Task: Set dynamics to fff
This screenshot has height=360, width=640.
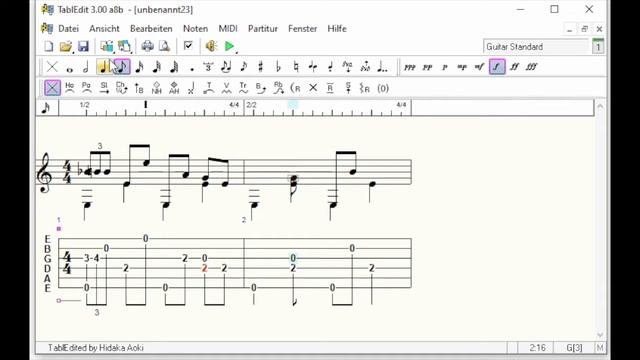Action: coord(531,67)
